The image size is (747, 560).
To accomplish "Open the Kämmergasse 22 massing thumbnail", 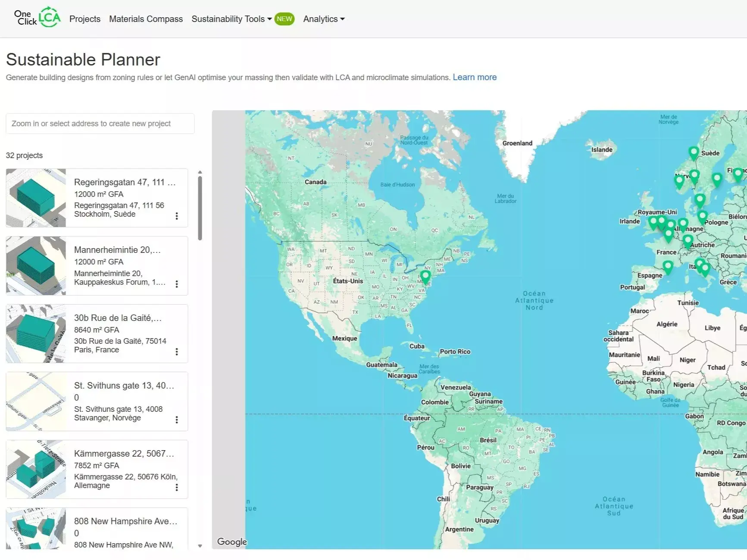I will [x=36, y=469].
